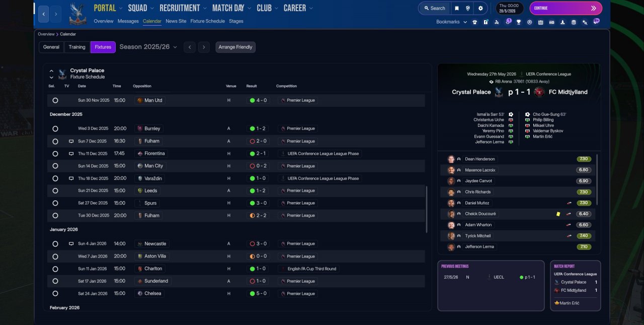Switch to the Training tab
Viewport: 644px width, 325px height.
pos(77,47)
